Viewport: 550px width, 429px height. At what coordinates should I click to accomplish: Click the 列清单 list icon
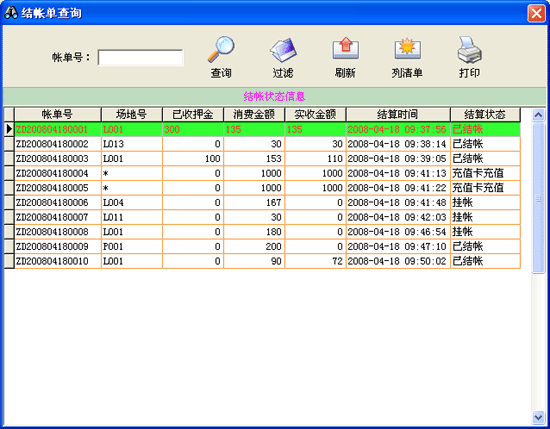[x=407, y=48]
